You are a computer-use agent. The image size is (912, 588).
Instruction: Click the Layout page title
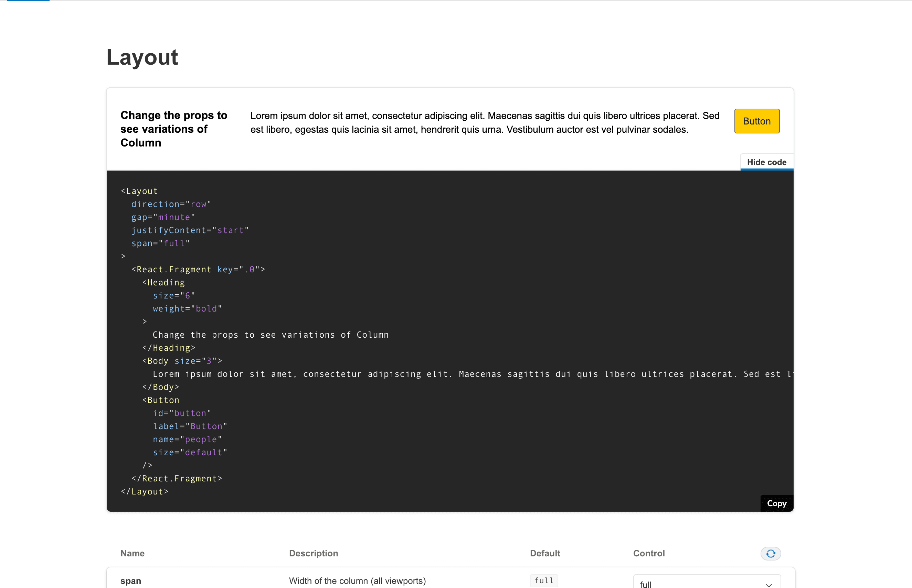tap(142, 57)
